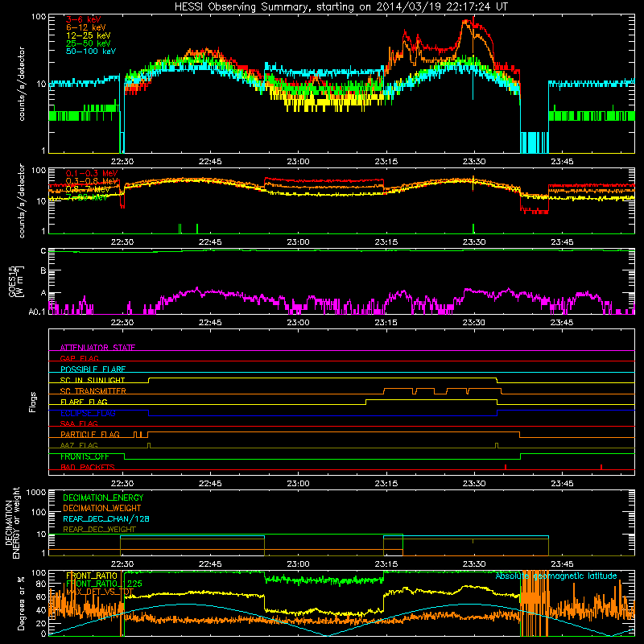Screen dimensions: 644x644
Task: Select the 0.8-7 MeV legend label
Action: (88, 189)
